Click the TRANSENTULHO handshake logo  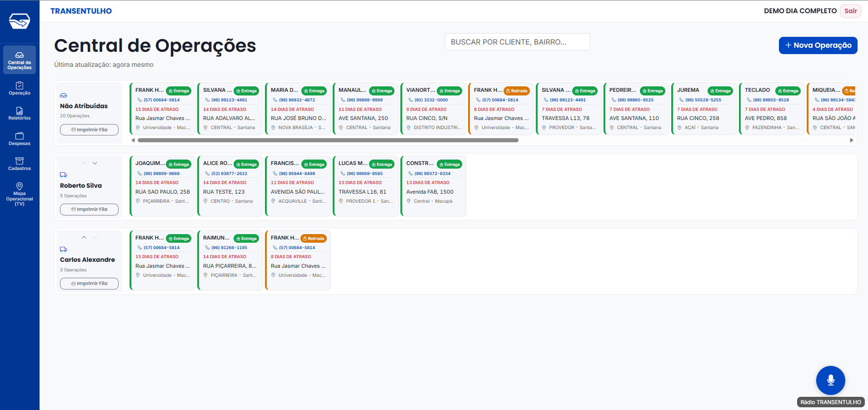[x=20, y=21]
